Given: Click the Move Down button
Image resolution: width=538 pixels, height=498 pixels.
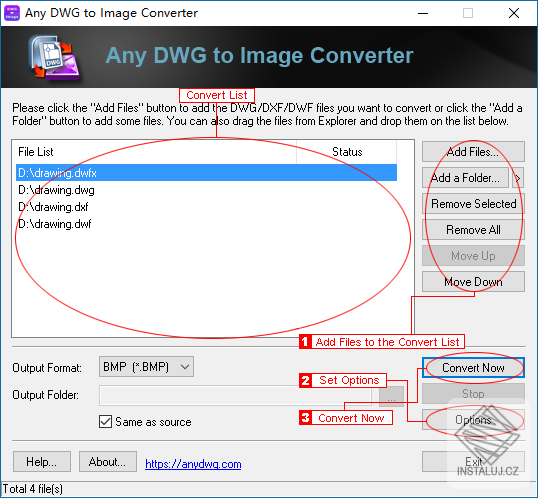Looking at the screenshot, I should pyautogui.click(x=473, y=282).
